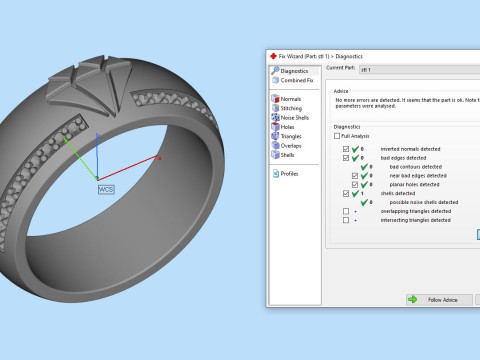Click the ring model's triangular crest

(x=90, y=86)
